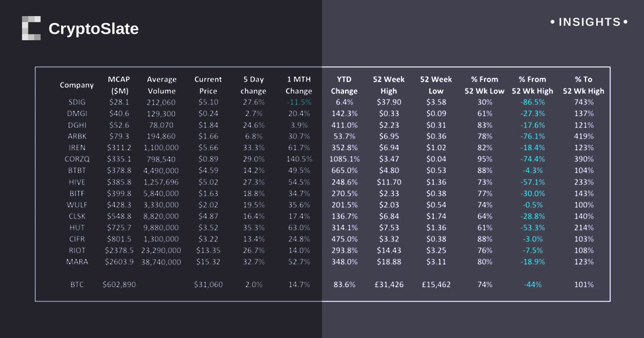Click the Current Price column header
The width and height of the screenshot is (644, 338).
pyautogui.click(x=208, y=85)
